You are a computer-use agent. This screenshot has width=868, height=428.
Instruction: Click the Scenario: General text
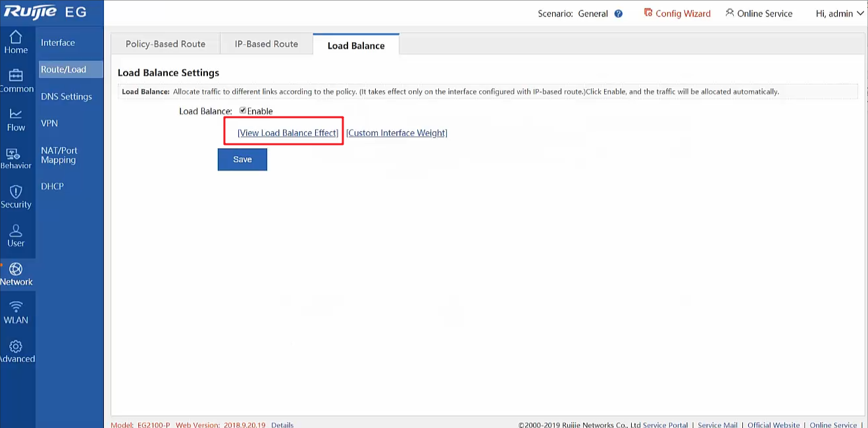click(573, 13)
